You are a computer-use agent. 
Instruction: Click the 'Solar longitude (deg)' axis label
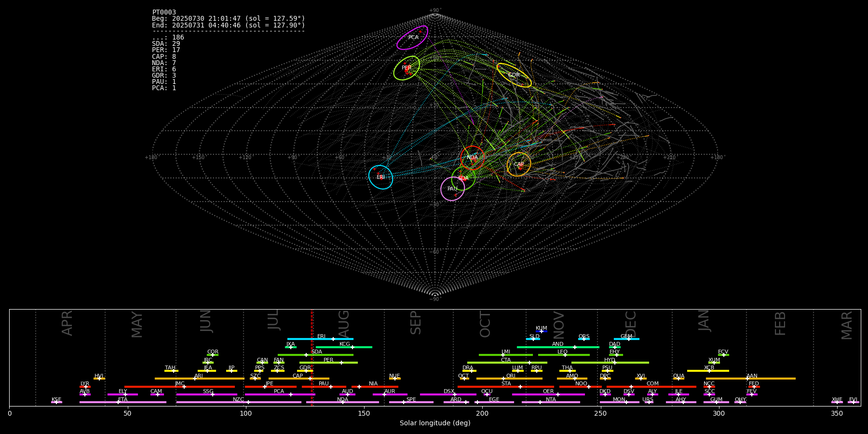click(435, 423)
